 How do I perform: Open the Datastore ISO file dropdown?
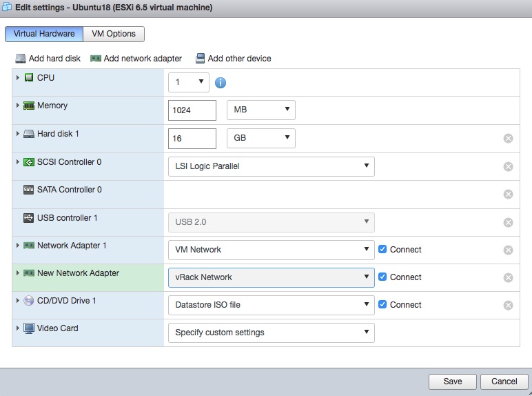(x=272, y=305)
